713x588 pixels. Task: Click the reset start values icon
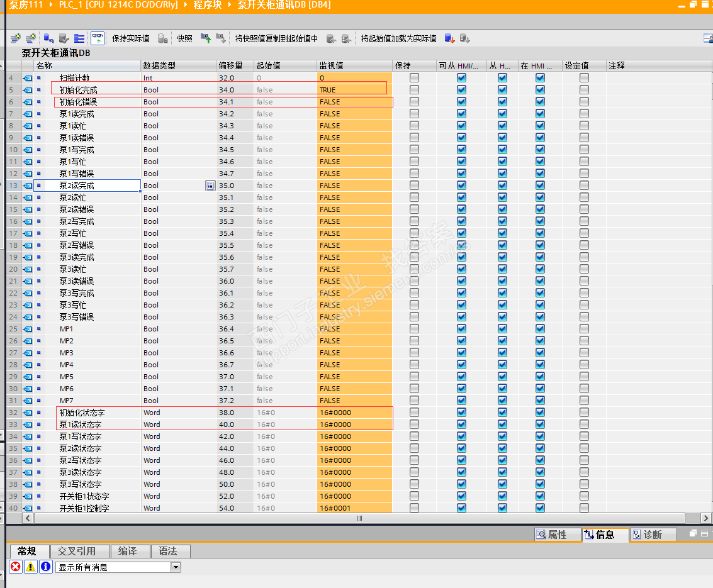point(48,38)
